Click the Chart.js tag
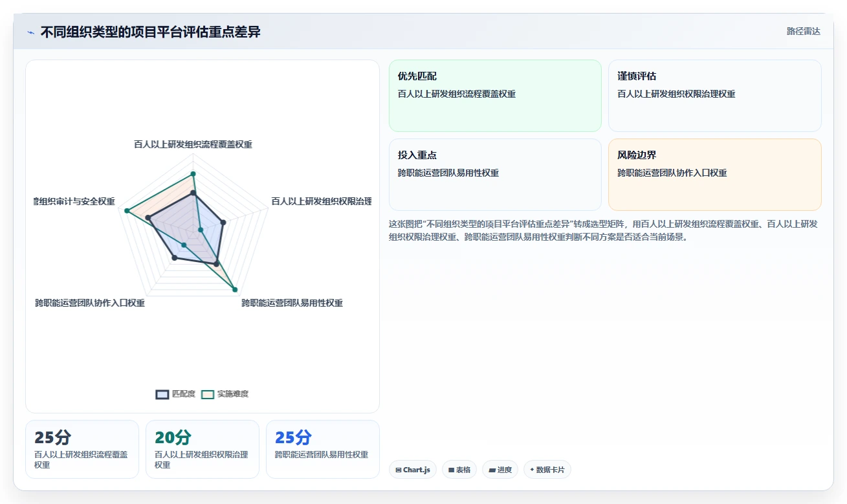This screenshot has height=504, width=847. (x=413, y=470)
